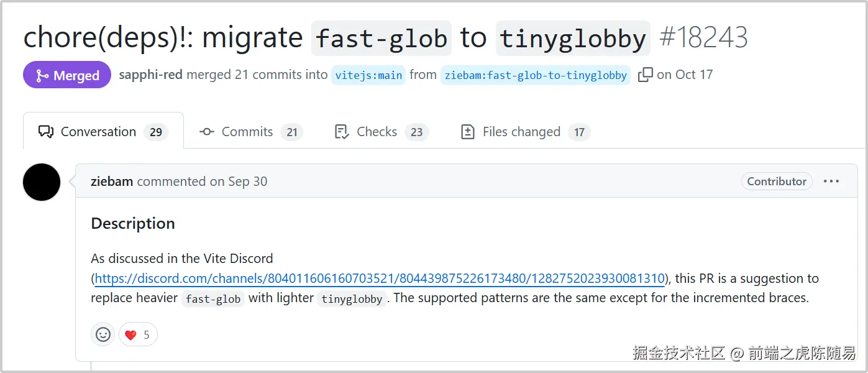The width and height of the screenshot is (868, 373).
Task: Click the Files changed diff icon
Action: (467, 132)
